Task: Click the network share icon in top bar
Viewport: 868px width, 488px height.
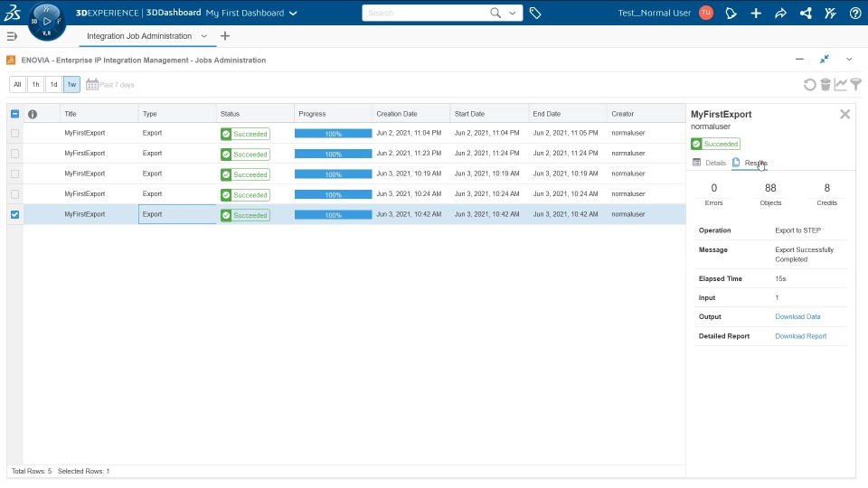Action: coord(806,14)
